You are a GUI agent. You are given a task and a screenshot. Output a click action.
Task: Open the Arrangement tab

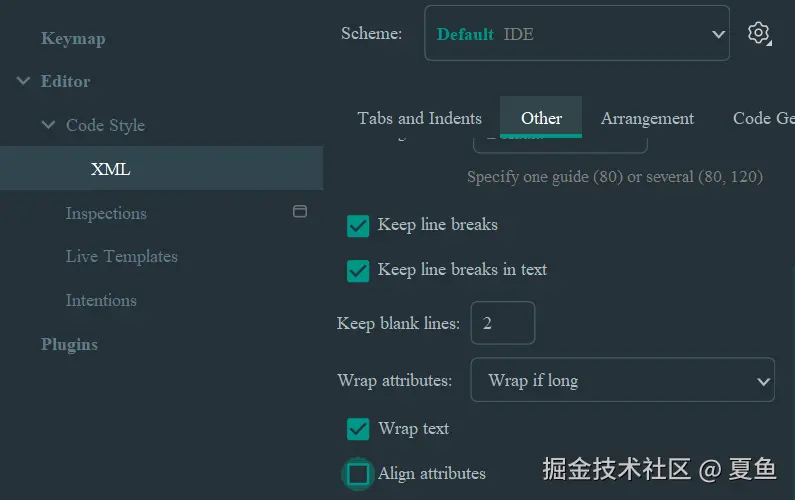click(x=647, y=118)
